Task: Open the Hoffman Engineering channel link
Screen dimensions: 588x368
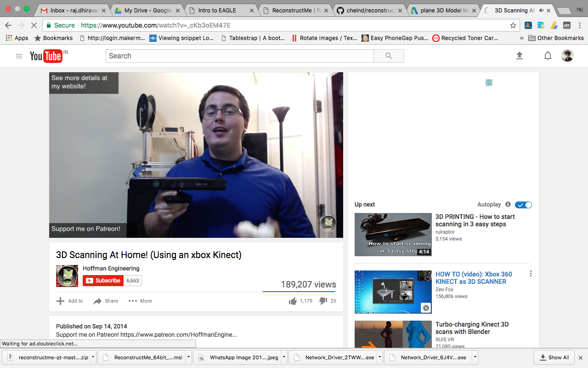Action: pyautogui.click(x=111, y=269)
